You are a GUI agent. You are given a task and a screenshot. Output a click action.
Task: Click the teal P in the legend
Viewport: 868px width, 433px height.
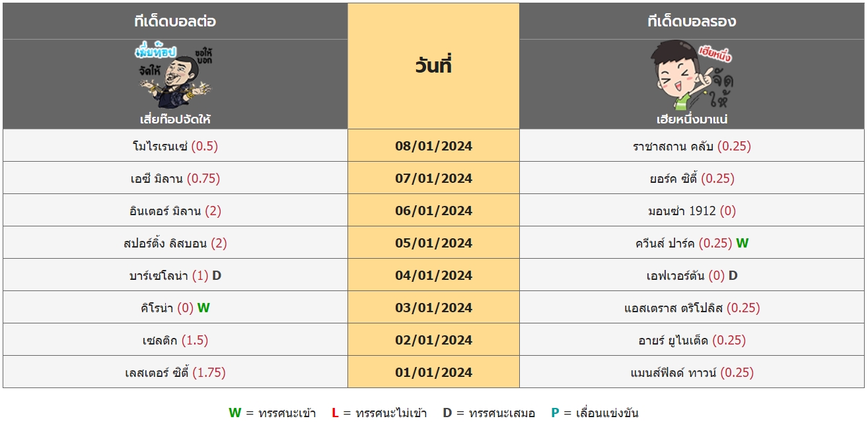pos(555,413)
